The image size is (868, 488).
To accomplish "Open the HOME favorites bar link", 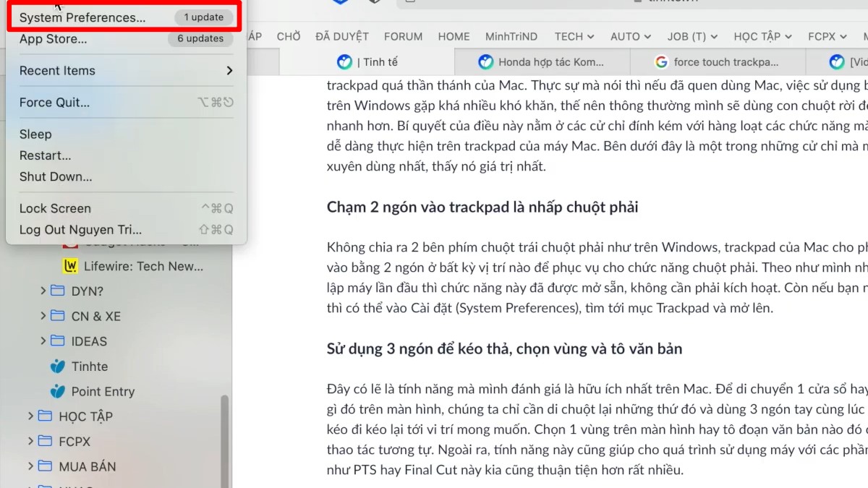I will (454, 36).
